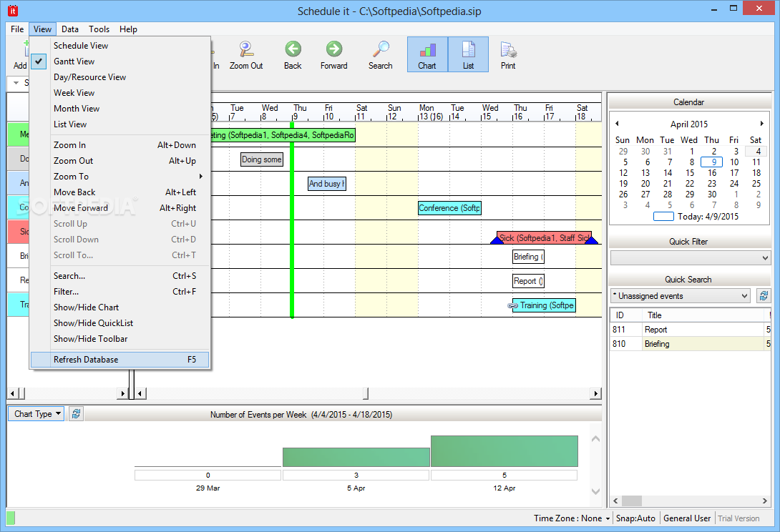Viewport: 780px width, 532px height.
Task: Click left arrow of resource list scrollbar
Action: [x=12, y=394]
